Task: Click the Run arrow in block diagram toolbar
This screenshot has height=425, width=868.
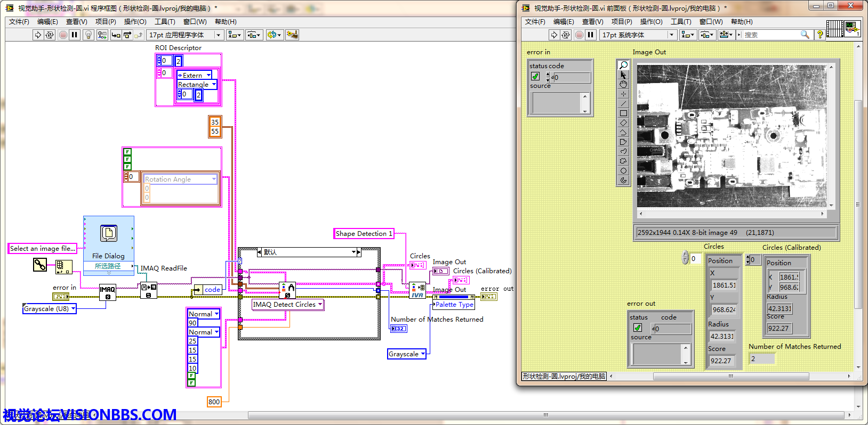Action: tap(38, 35)
